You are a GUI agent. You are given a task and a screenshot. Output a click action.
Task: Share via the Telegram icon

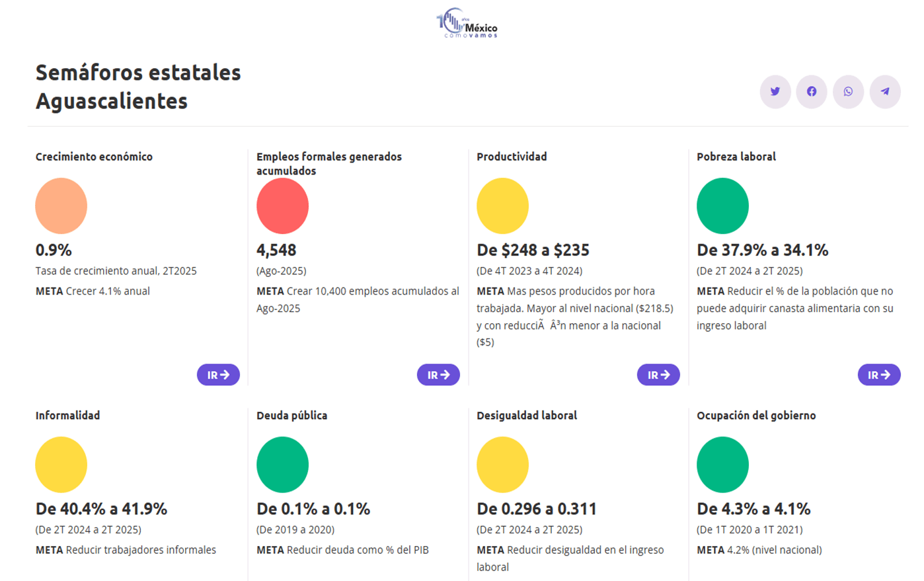point(885,92)
